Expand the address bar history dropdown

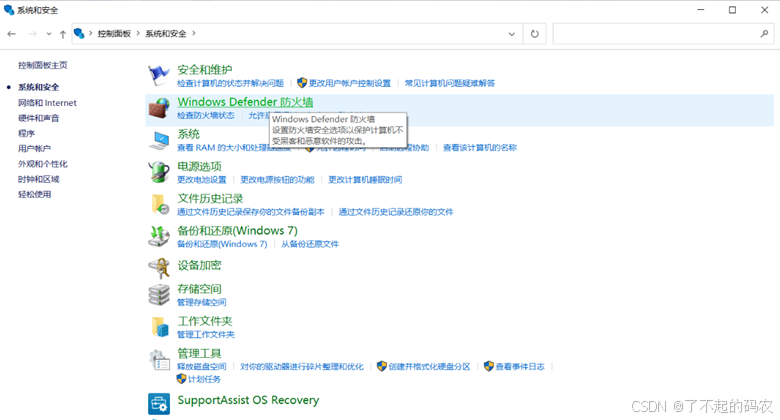(512, 34)
